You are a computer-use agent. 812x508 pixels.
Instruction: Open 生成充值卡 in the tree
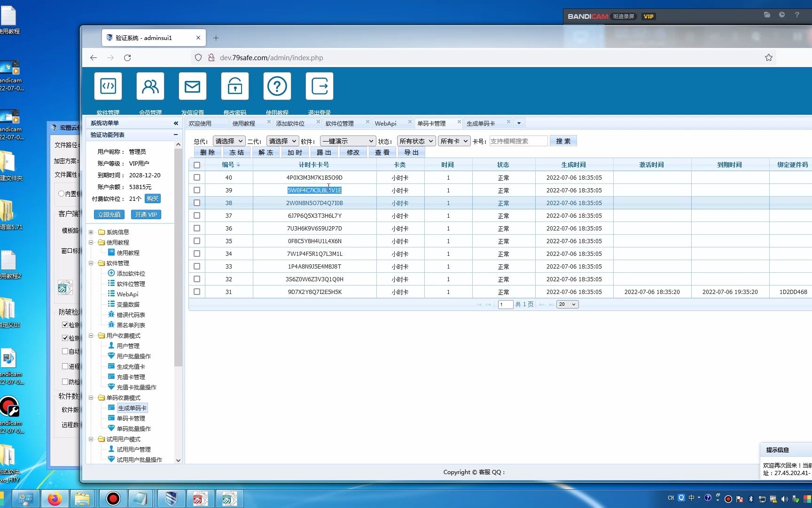(x=131, y=366)
